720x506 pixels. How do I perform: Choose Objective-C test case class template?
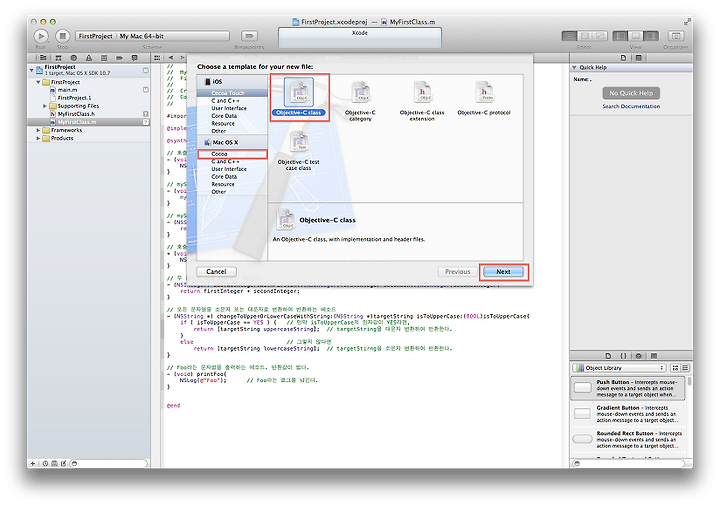(298, 151)
